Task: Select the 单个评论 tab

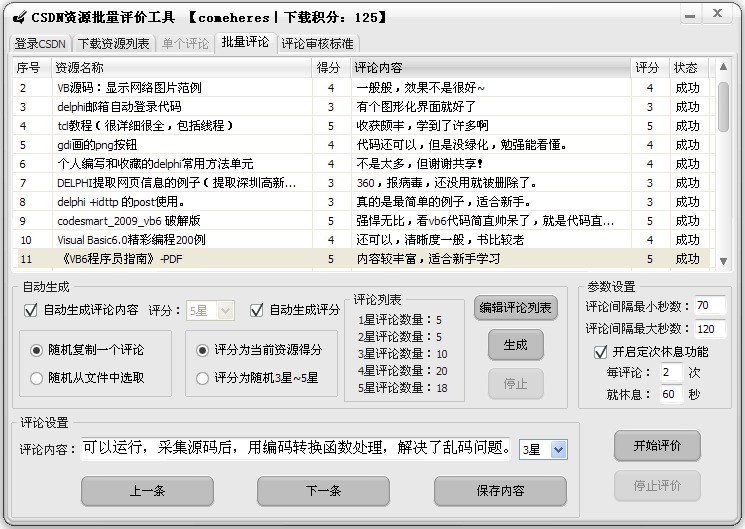Action: 185,44
